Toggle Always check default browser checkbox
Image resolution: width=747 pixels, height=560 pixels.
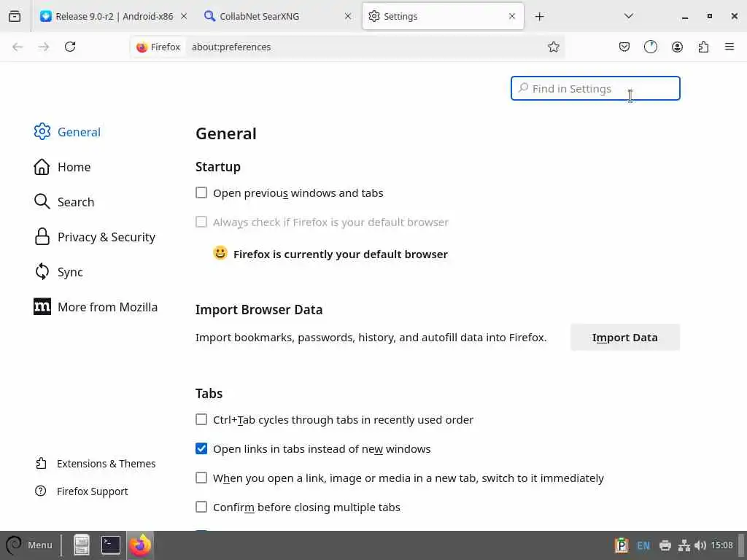pyautogui.click(x=201, y=222)
